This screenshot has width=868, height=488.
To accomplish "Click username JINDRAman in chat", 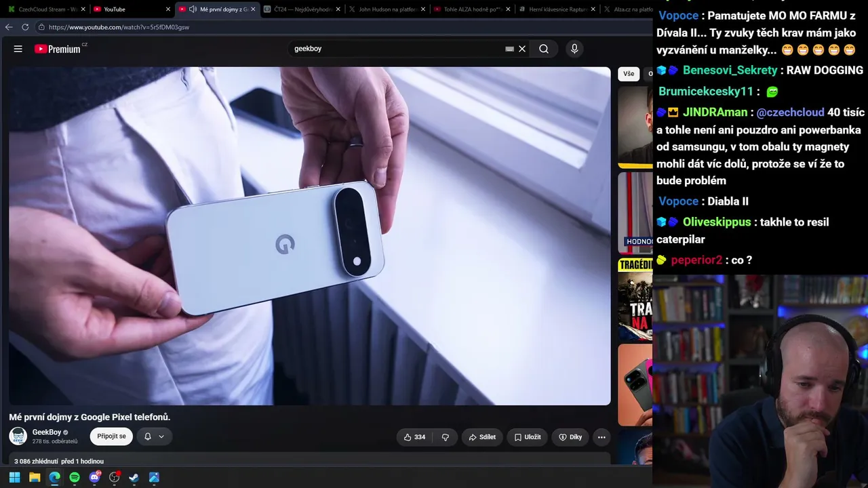I will (x=715, y=113).
